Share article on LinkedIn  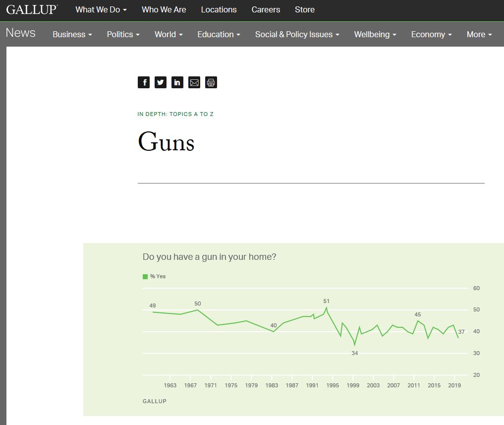coord(177,82)
